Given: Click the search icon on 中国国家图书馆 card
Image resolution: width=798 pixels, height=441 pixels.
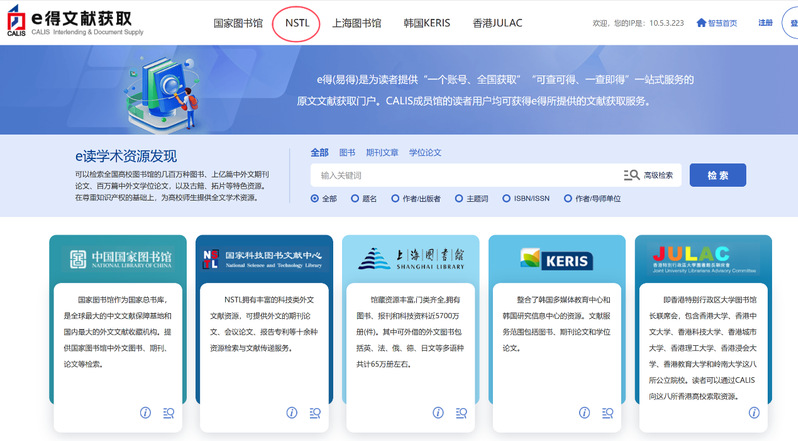Looking at the screenshot, I should click(168, 412).
